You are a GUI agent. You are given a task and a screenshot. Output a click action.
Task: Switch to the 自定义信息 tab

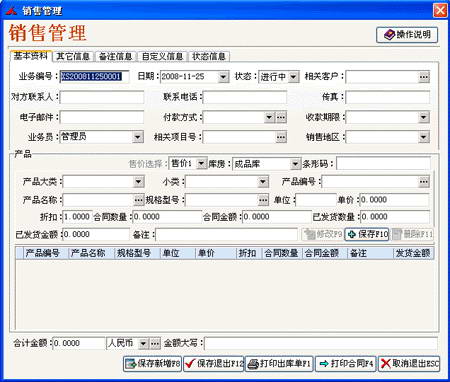(162, 56)
